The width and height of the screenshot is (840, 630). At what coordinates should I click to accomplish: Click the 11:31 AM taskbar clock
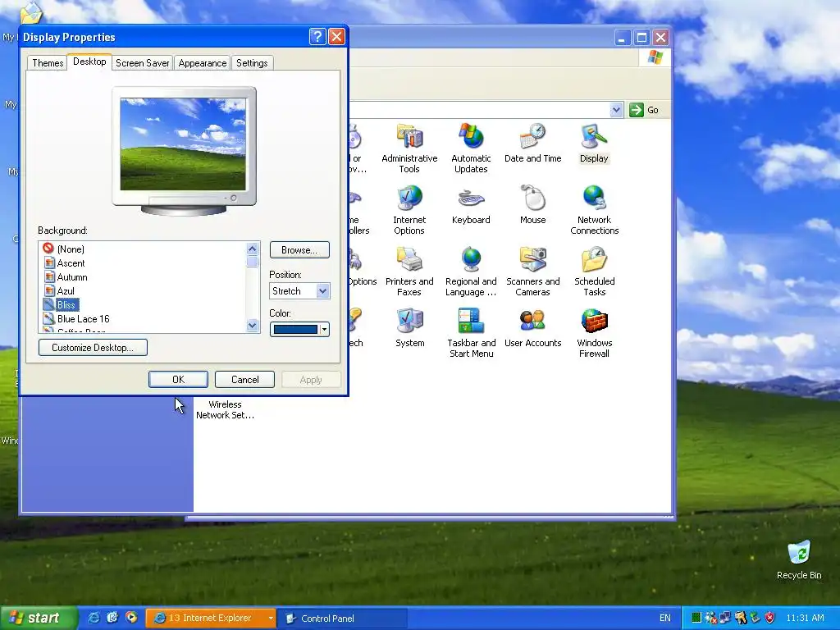[805, 618]
